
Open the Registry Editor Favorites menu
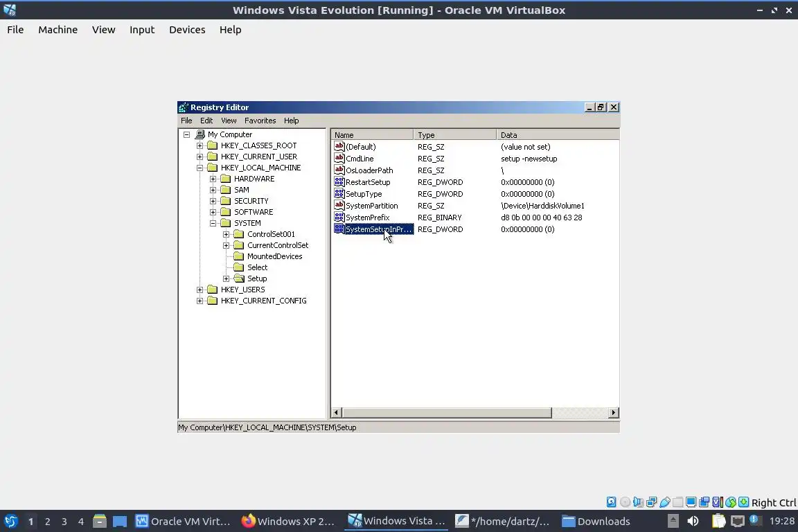tap(260, 121)
